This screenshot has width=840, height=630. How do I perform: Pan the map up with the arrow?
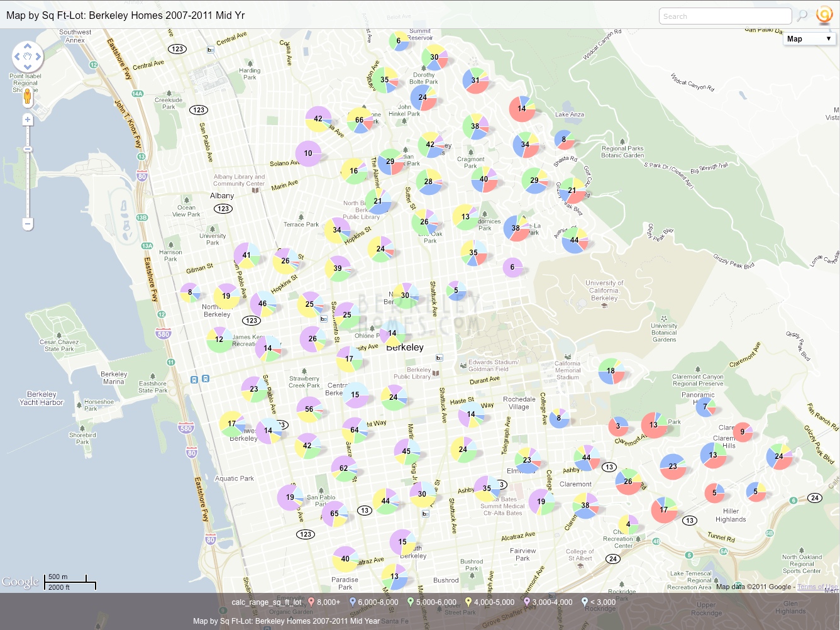[x=28, y=47]
